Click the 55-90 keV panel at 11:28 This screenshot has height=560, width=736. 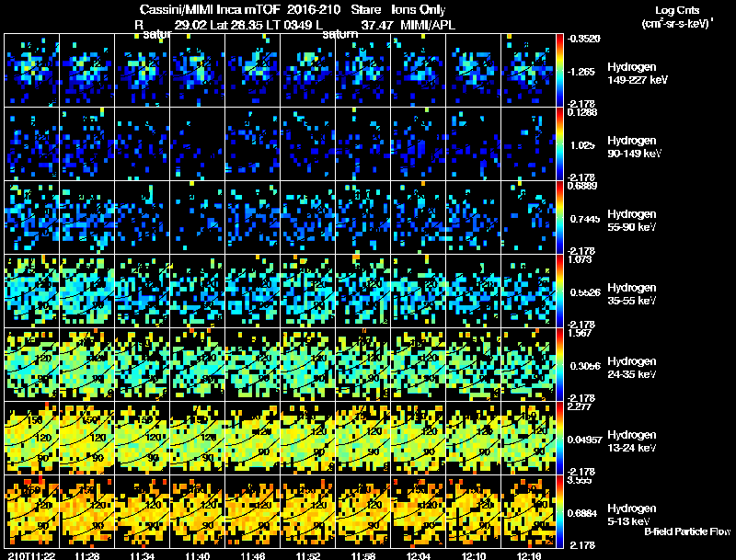pyautogui.click(x=87, y=217)
